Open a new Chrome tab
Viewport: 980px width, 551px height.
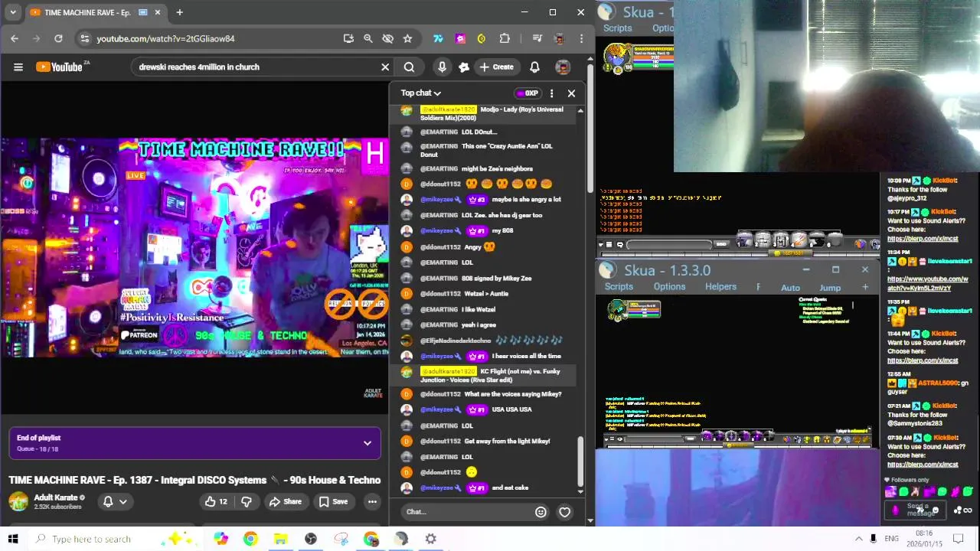click(179, 12)
